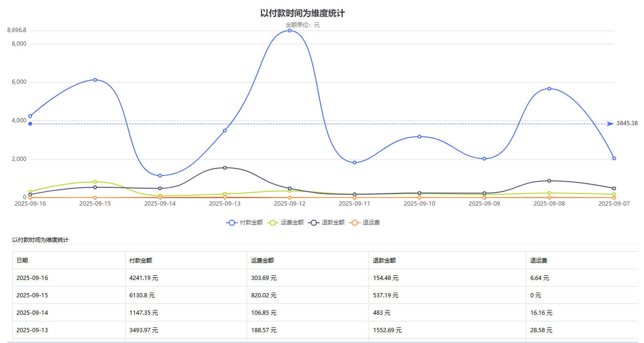This screenshot has width=644, height=343.
Task: Click the solid dot starting the average line
Action: (30, 124)
